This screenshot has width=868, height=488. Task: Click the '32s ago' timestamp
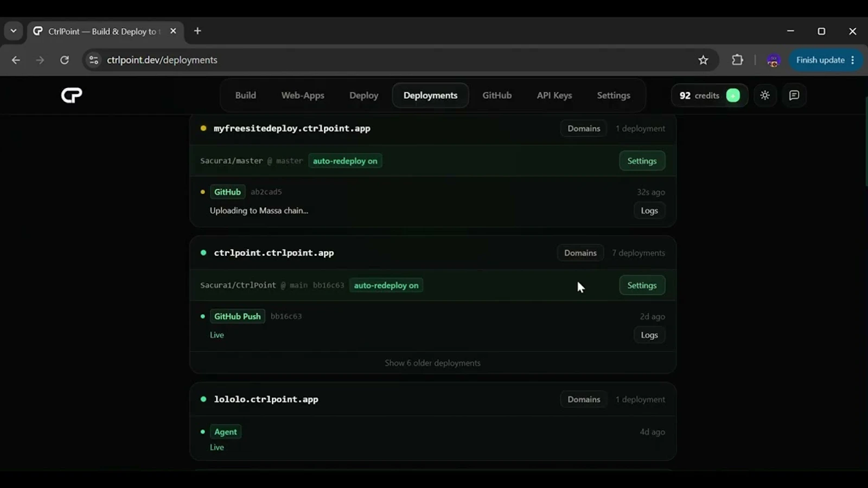click(651, 192)
